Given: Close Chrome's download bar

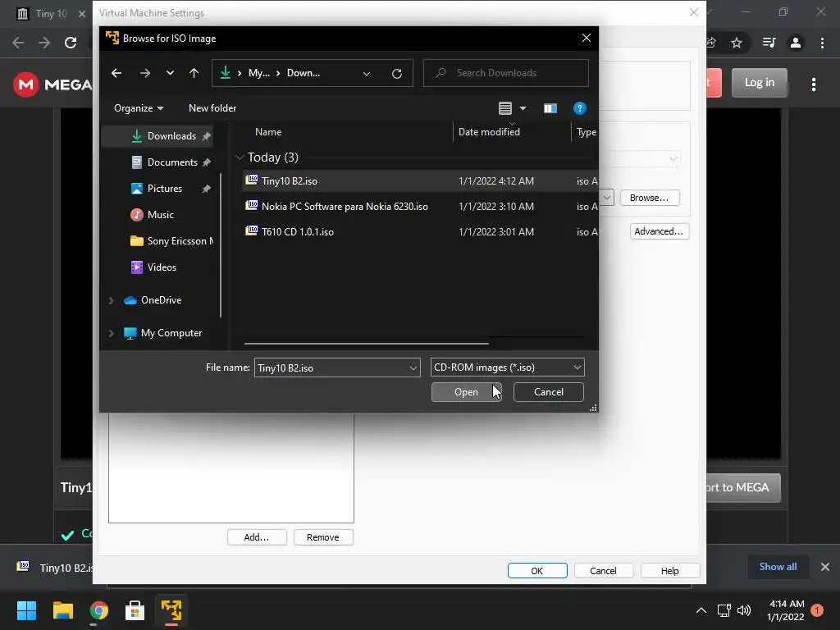Looking at the screenshot, I should [825, 567].
